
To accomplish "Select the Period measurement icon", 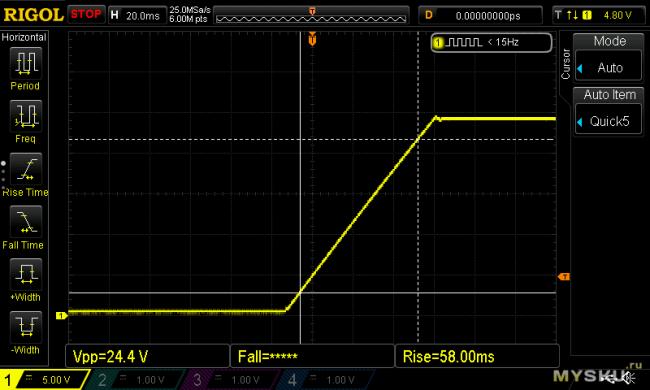I will pyautogui.click(x=26, y=63).
